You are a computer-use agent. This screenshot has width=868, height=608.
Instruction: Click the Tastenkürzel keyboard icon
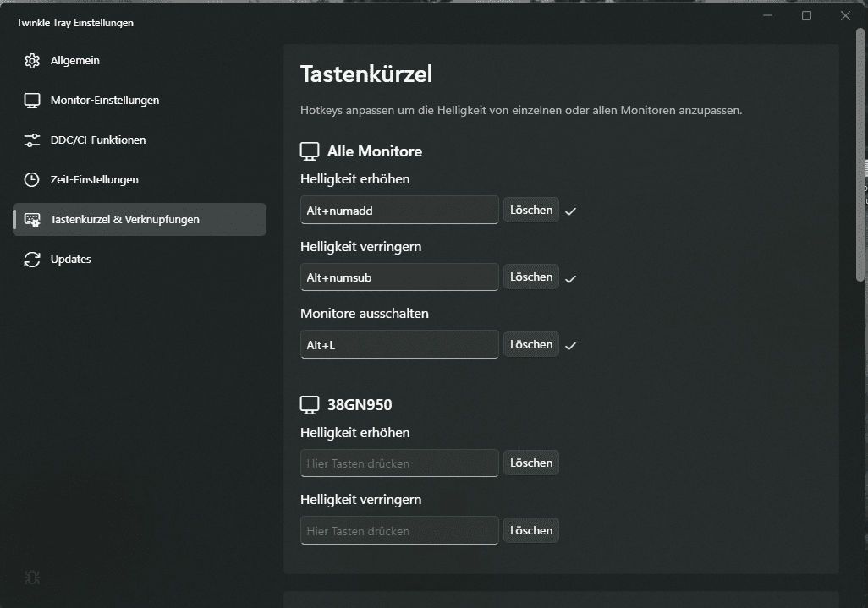(32, 220)
